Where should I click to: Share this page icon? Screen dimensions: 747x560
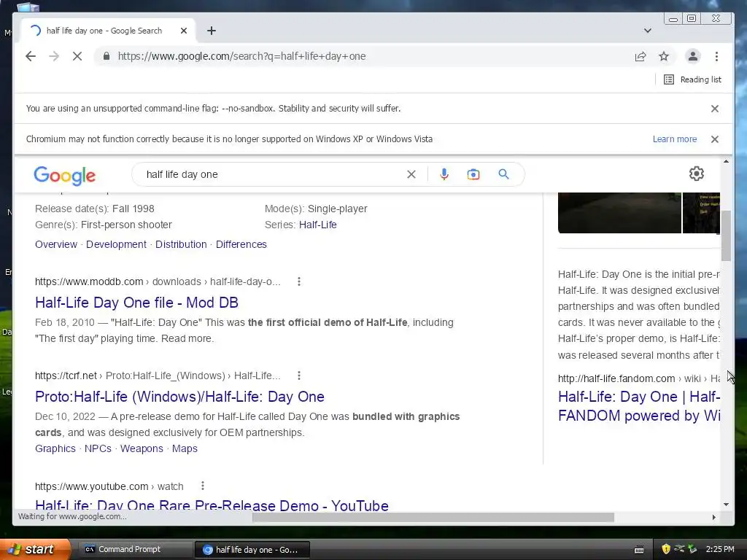[x=640, y=57]
